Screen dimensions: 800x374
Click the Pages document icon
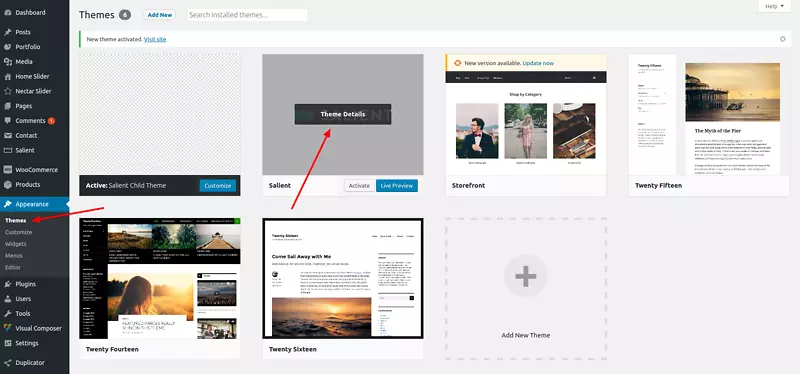[8, 106]
